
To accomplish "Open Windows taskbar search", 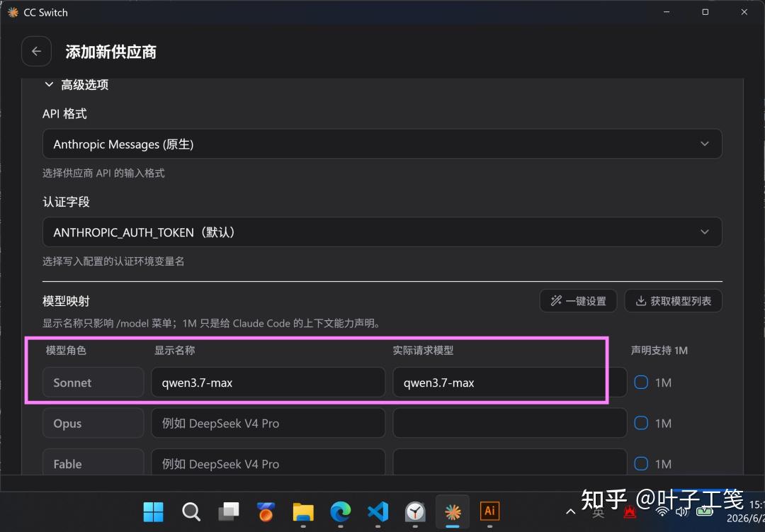I will (x=191, y=511).
